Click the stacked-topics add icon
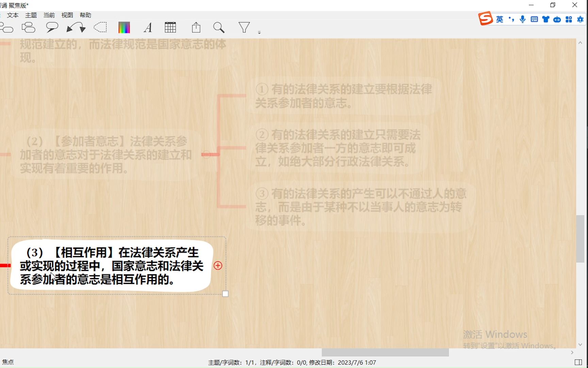This screenshot has height=368, width=588. coord(29,28)
